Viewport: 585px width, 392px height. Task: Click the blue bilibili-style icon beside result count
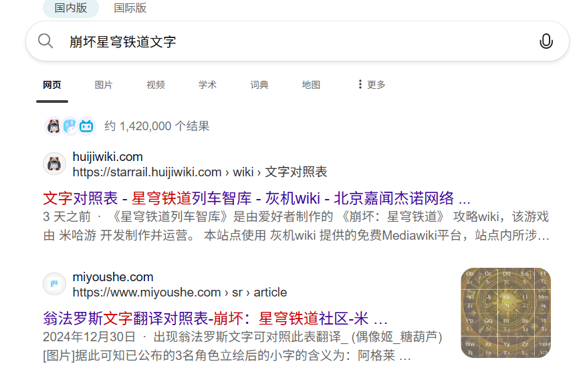tap(86, 126)
